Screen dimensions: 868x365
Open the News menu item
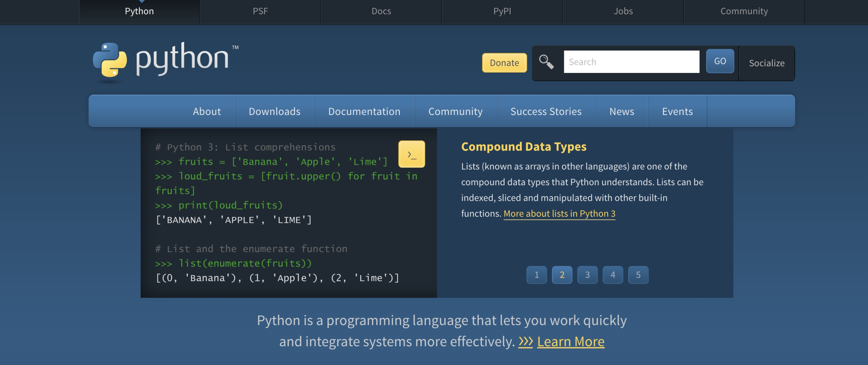pos(622,111)
